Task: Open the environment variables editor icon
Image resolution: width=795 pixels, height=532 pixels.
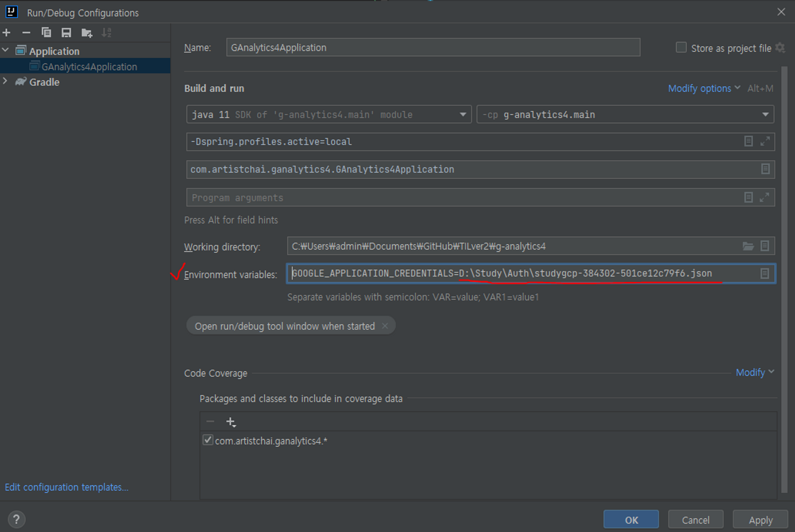Action: [764, 274]
